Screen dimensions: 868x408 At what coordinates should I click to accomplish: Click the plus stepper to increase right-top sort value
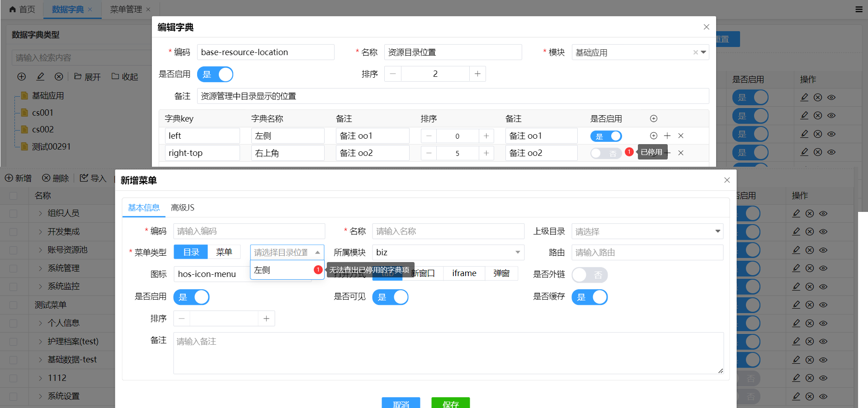pyautogui.click(x=486, y=153)
